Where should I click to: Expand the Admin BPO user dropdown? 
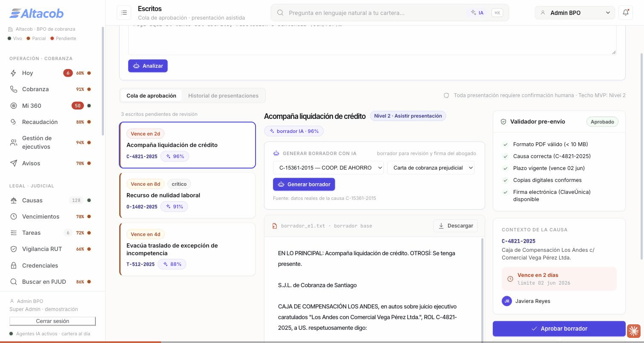(x=575, y=13)
